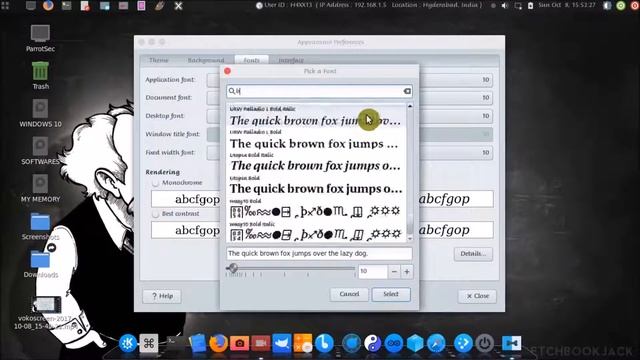
Task: Click the green circle icon in top panel
Action: pos(620,6)
